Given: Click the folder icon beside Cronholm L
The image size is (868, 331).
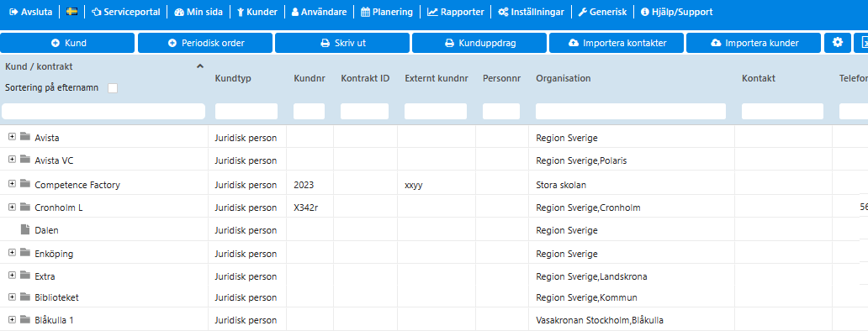Looking at the screenshot, I should [x=24, y=207].
